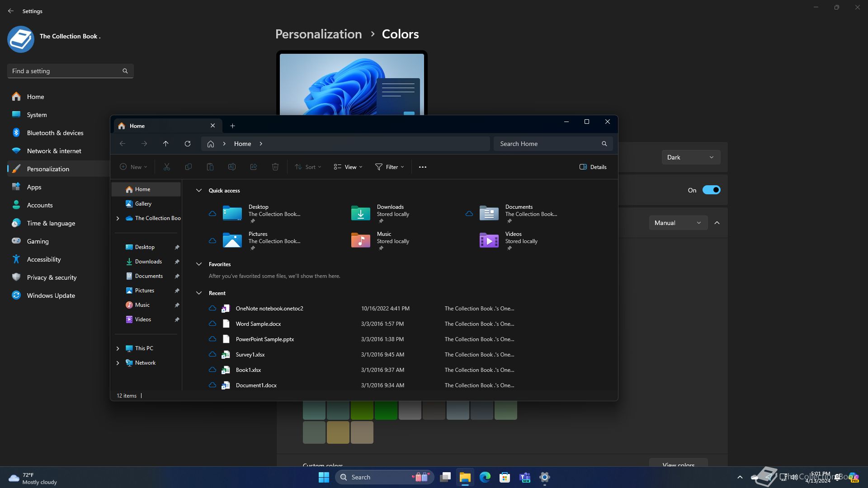
Task: Click Home breadcrumb in File Explorer address bar
Action: point(242,144)
